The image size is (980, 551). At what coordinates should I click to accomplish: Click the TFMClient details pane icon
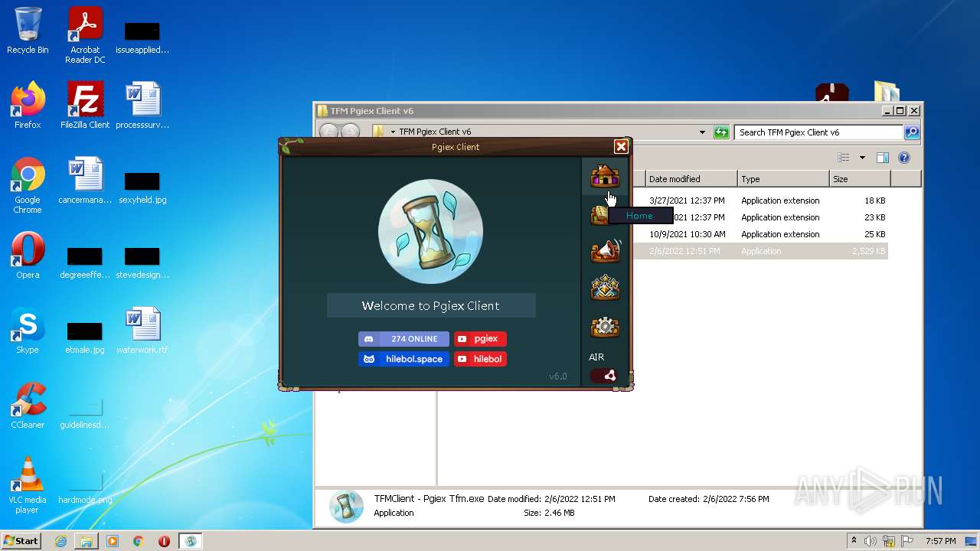pyautogui.click(x=346, y=506)
